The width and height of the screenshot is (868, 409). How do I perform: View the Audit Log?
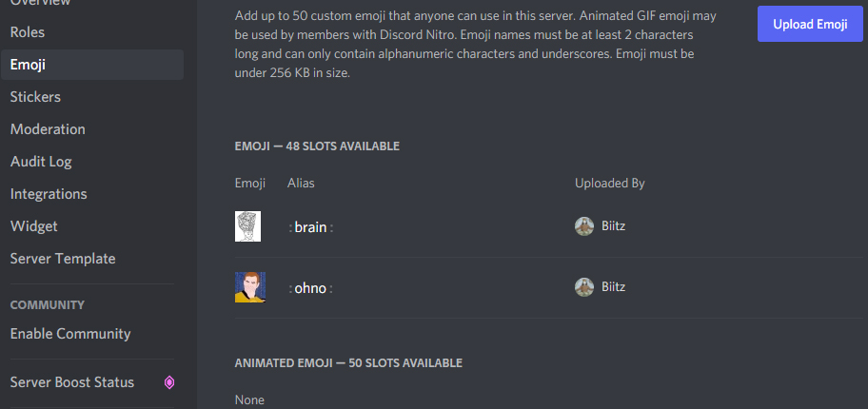[x=92, y=162]
